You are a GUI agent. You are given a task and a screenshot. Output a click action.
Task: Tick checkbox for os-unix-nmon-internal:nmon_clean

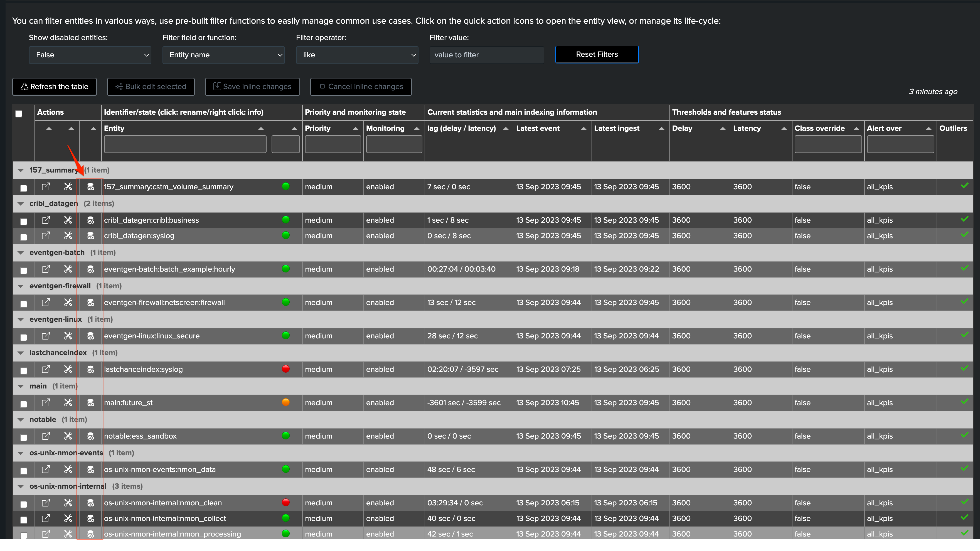pos(24,504)
